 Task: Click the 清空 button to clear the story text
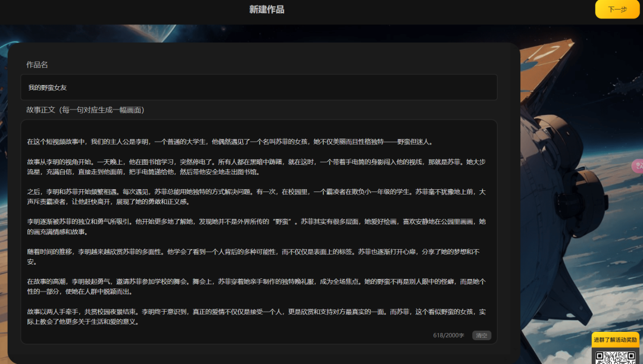click(481, 335)
